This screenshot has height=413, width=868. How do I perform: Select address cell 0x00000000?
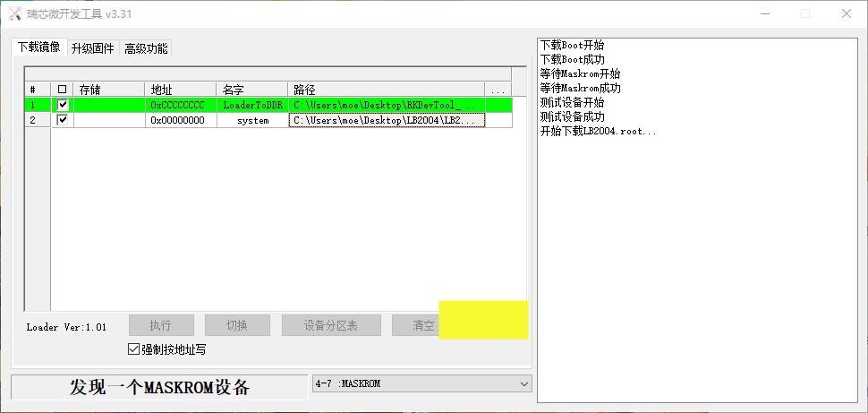point(181,120)
